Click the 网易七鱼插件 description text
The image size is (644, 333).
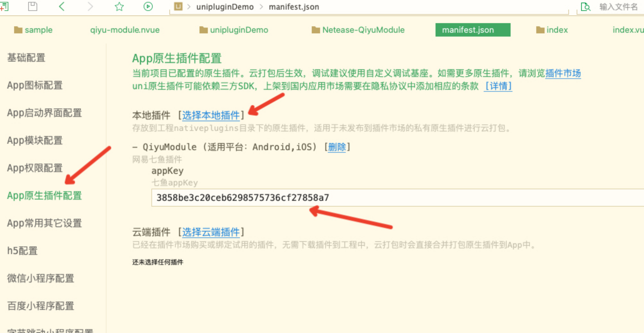pos(157,159)
